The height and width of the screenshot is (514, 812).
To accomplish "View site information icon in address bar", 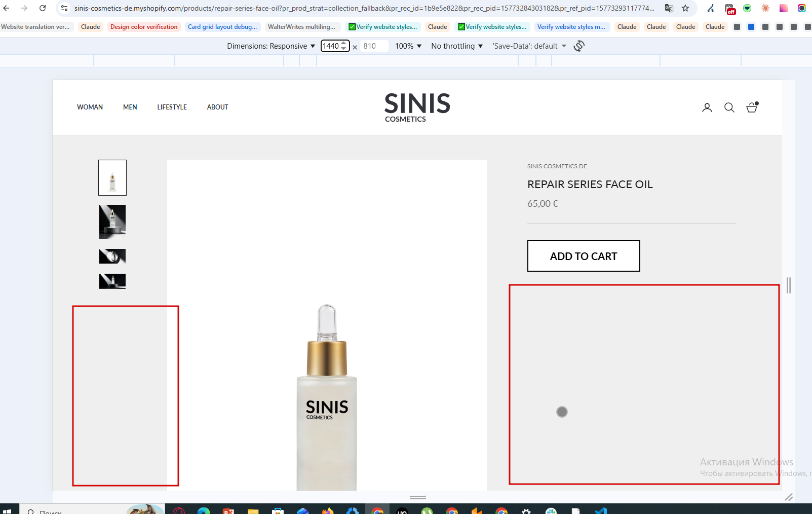I will pos(64,8).
